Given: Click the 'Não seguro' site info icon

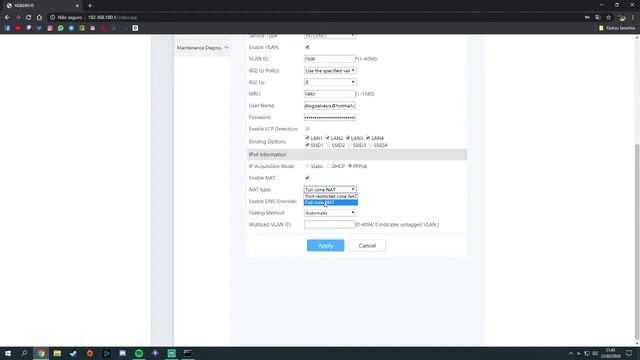Looking at the screenshot, I should pos(52,18).
